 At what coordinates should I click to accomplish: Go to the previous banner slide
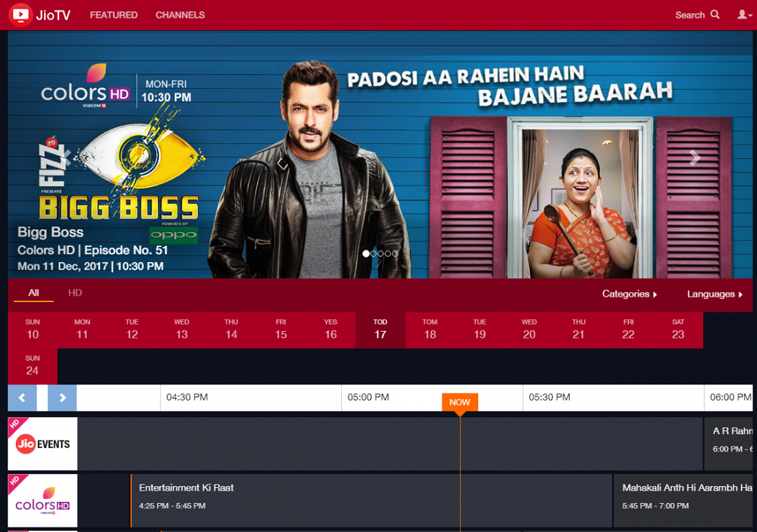[67, 158]
